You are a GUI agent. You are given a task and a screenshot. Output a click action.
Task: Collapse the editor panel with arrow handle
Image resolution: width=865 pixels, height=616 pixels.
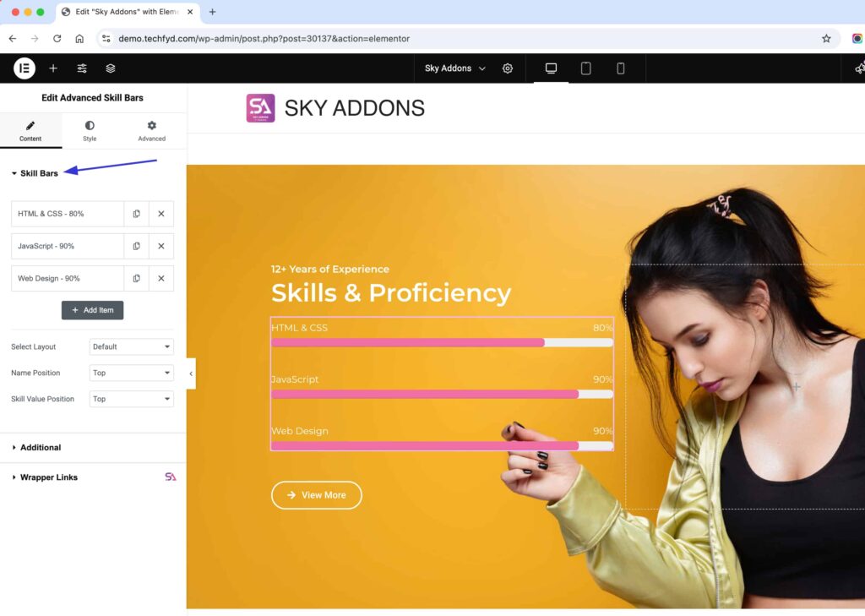click(x=191, y=373)
